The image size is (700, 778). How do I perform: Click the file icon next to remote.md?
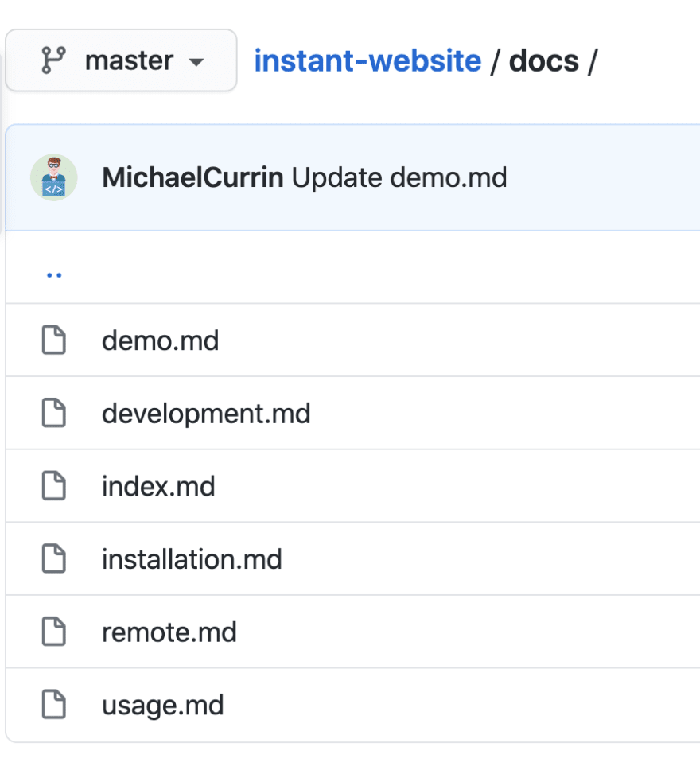click(53, 632)
